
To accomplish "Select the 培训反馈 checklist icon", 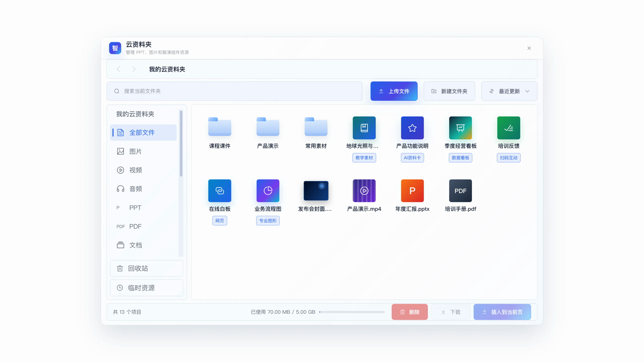I will point(509,128).
